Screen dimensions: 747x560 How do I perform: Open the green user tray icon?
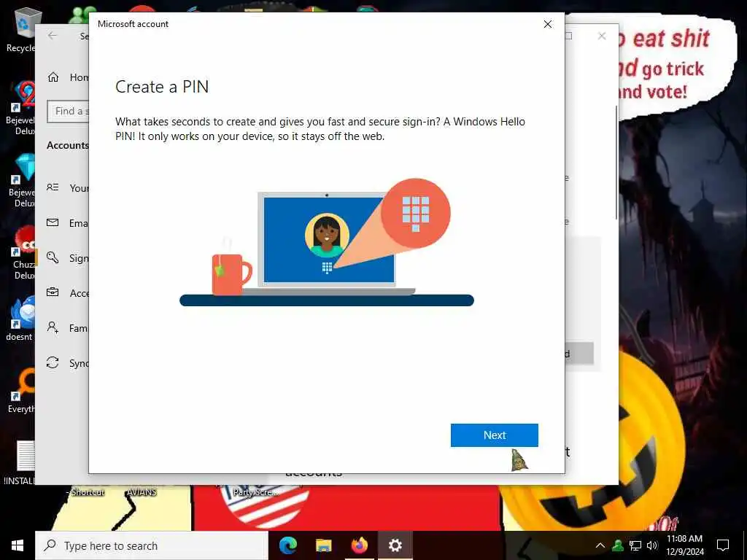(x=618, y=545)
